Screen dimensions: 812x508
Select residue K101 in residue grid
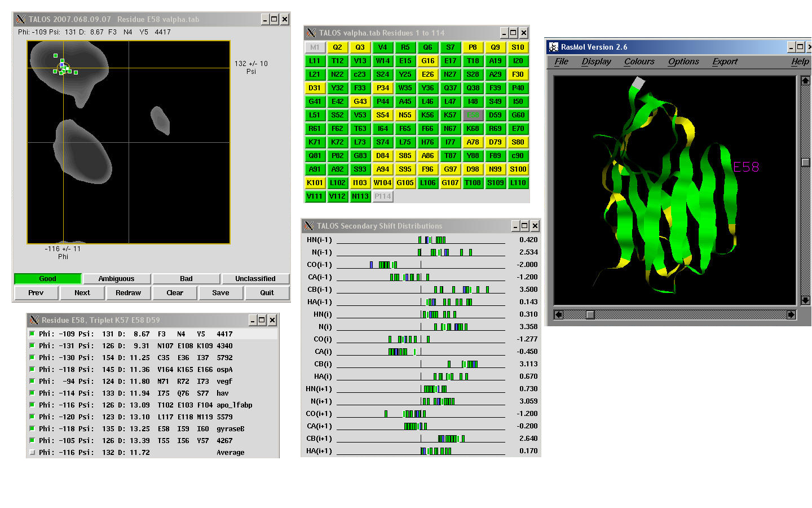(x=315, y=183)
